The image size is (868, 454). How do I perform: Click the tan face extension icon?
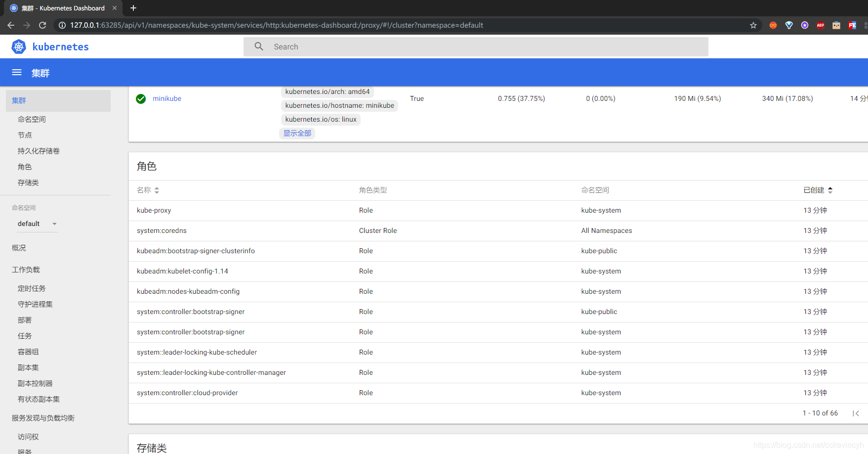coord(836,25)
